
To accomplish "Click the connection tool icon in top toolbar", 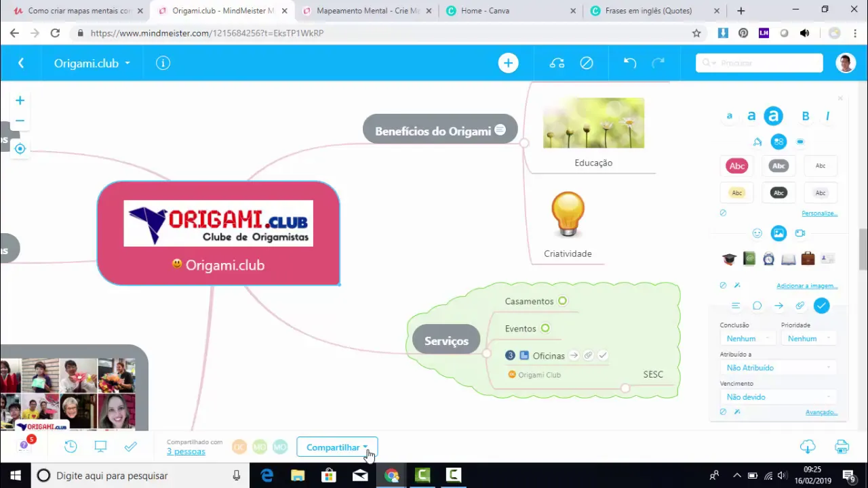I will click(557, 63).
